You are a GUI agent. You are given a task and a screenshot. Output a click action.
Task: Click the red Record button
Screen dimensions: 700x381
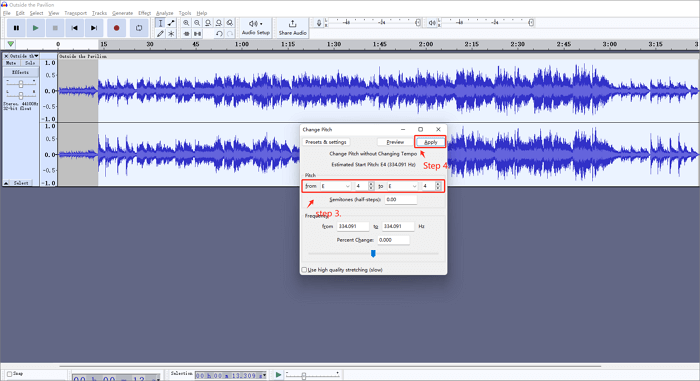point(117,28)
